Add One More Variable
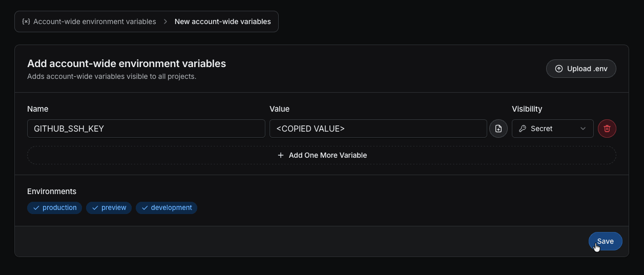644x275 pixels. point(322,155)
